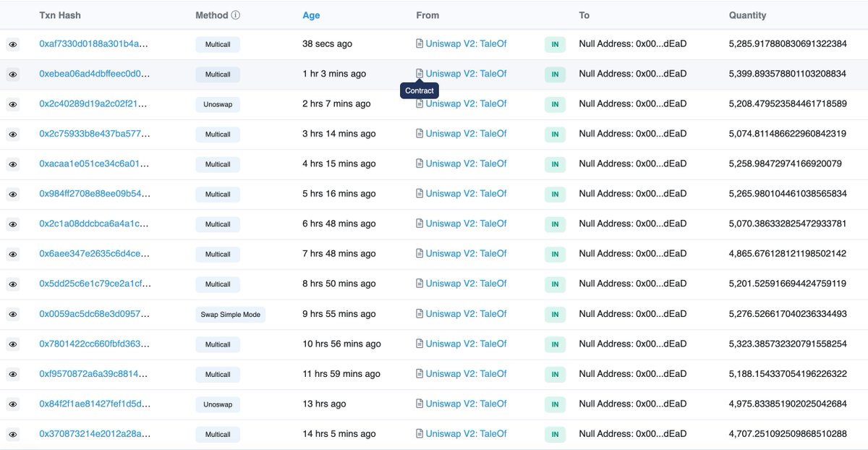Click IN badge in 14 hrs 5 mins row
The image size is (868, 450).
point(555,435)
